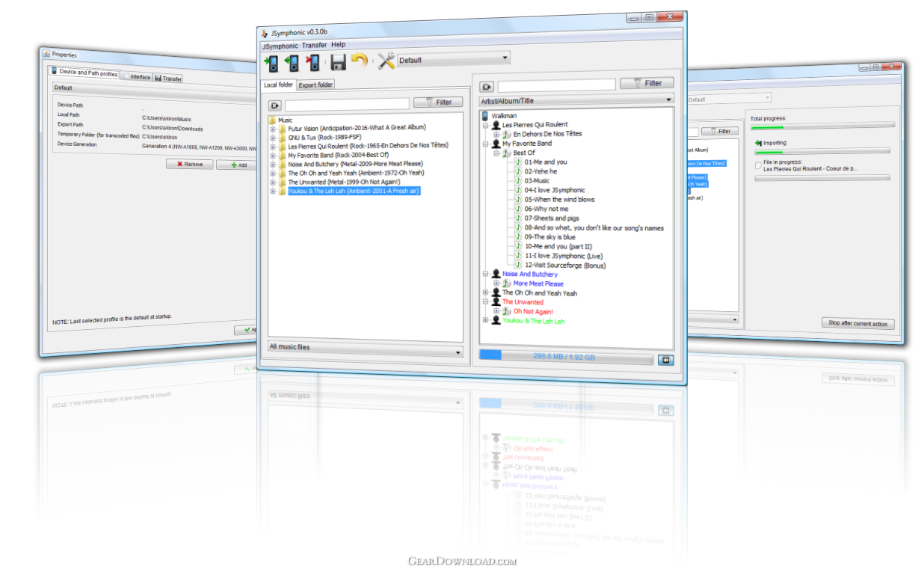This screenshot has width=924, height=567.
Task: Open the Transfer menu
Action: 314,46
